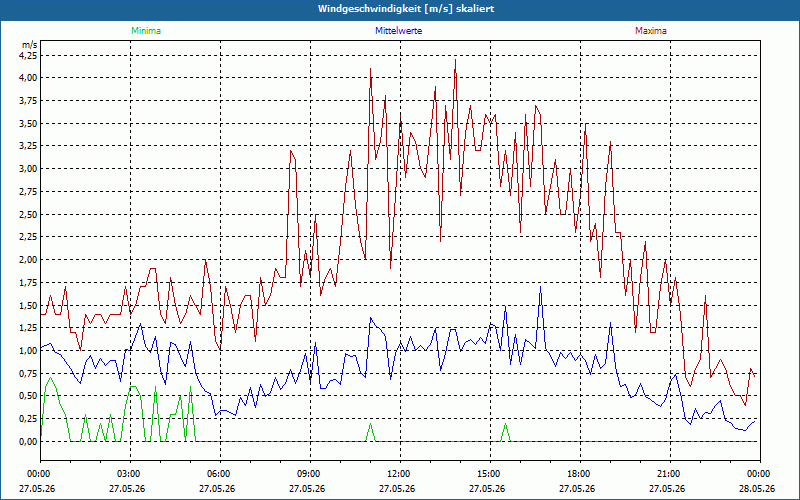Click the 1,25 y-axis tick label
Viewport: 800px width, 500px height.
(28, 328)
